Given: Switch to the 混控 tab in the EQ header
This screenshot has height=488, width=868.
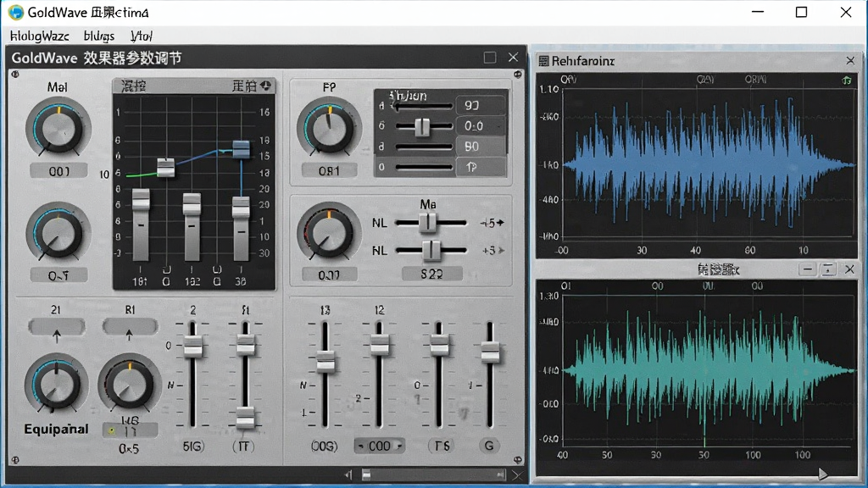Looking at the screenshot, I should point(133,86).
